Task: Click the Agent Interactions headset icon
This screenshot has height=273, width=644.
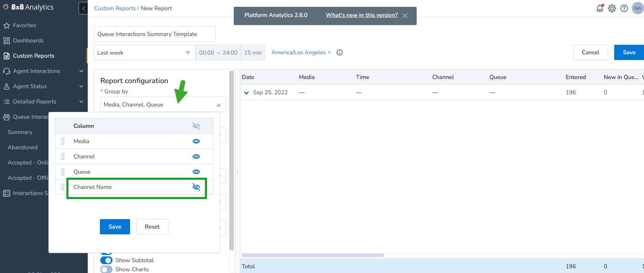Action: (6, 71)
